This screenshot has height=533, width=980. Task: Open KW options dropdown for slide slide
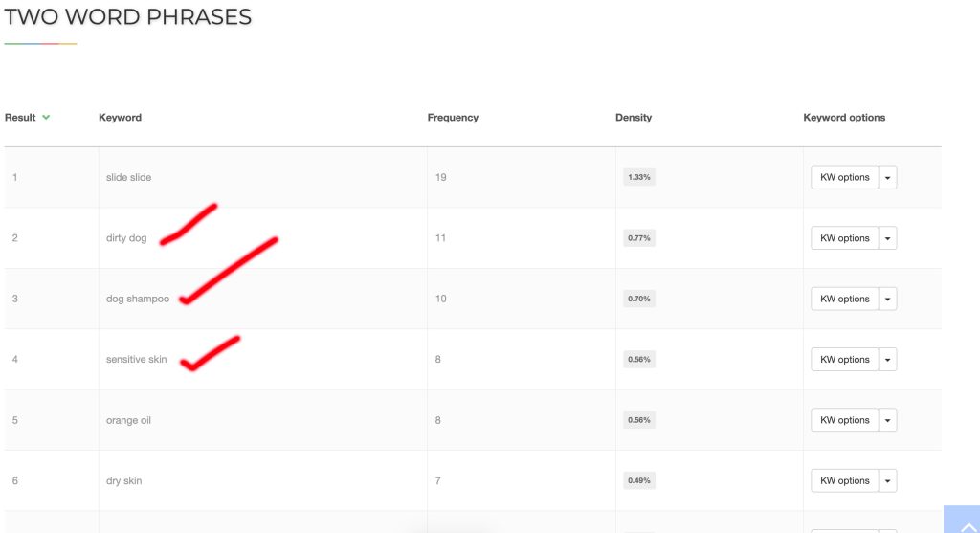888,178
